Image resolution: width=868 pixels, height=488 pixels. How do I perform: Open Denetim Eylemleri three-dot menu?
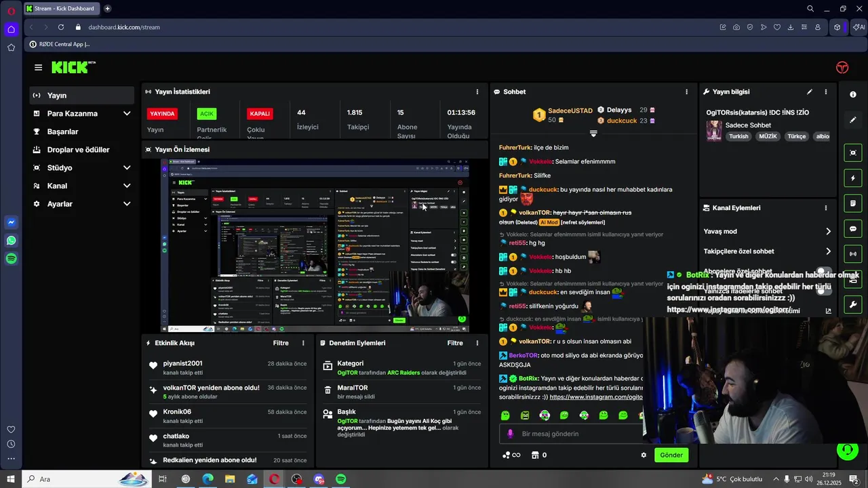477,343
